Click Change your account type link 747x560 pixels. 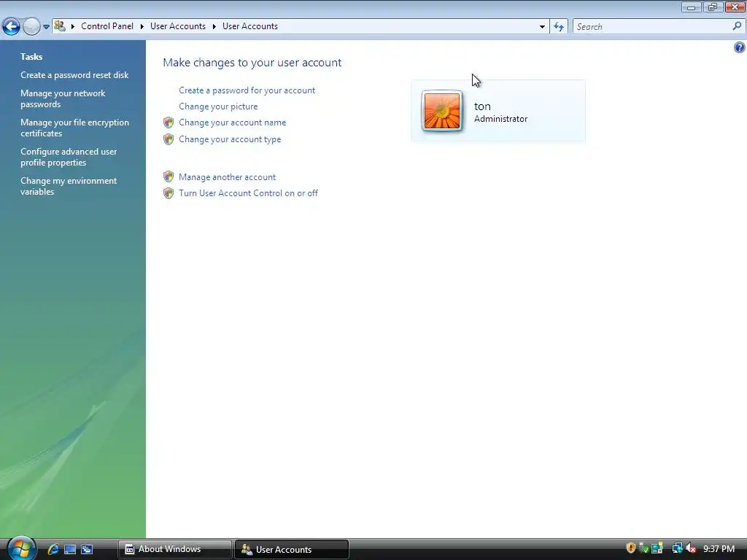click(230, 139)
